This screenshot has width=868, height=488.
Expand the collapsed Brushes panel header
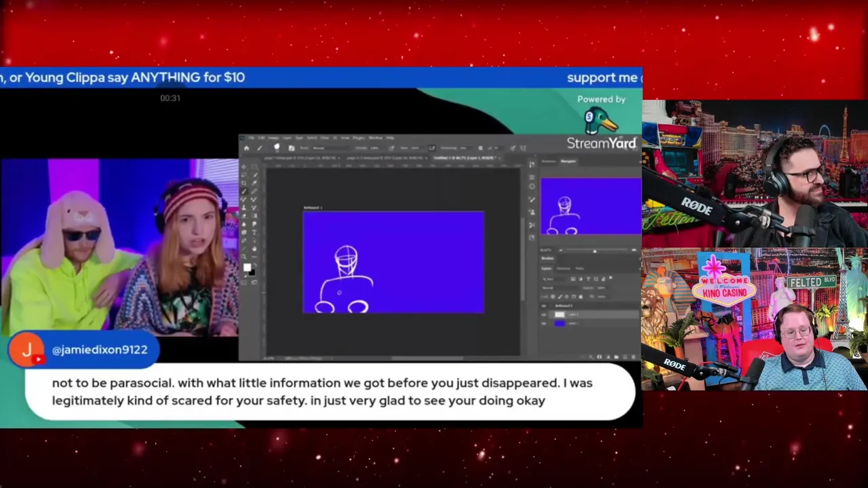click(x=548, y=258)
